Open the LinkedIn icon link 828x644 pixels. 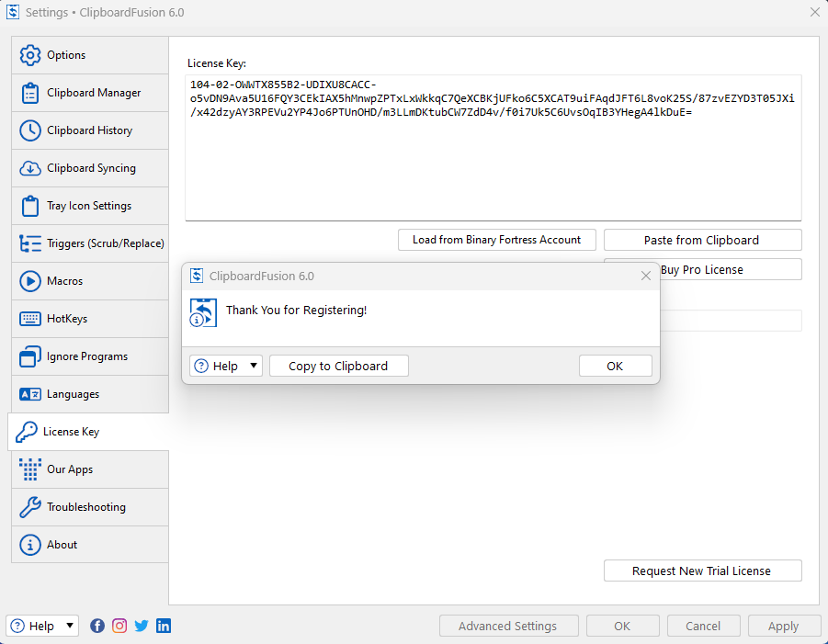tap(164, 626)
